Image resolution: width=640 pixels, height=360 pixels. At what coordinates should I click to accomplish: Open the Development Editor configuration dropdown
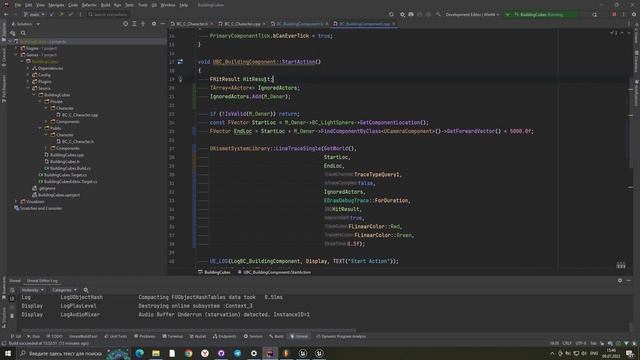[472, 14]
